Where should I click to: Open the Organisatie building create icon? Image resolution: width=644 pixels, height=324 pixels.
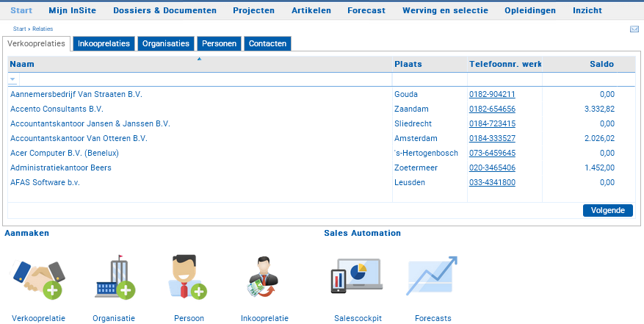(115, 276)
